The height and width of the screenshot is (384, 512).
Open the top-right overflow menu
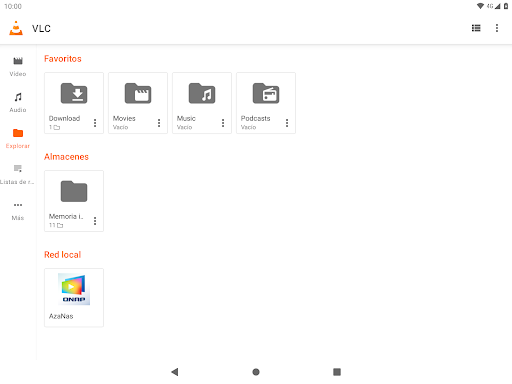497,28
